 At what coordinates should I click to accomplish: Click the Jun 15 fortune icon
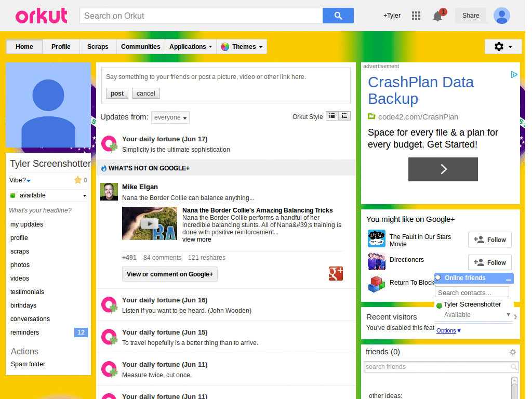point(109,337)
